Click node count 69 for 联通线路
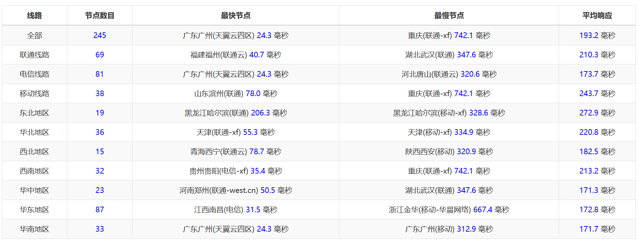Image resolution: width=644 pixels, height=245 pixels. (x=100, y=55)
